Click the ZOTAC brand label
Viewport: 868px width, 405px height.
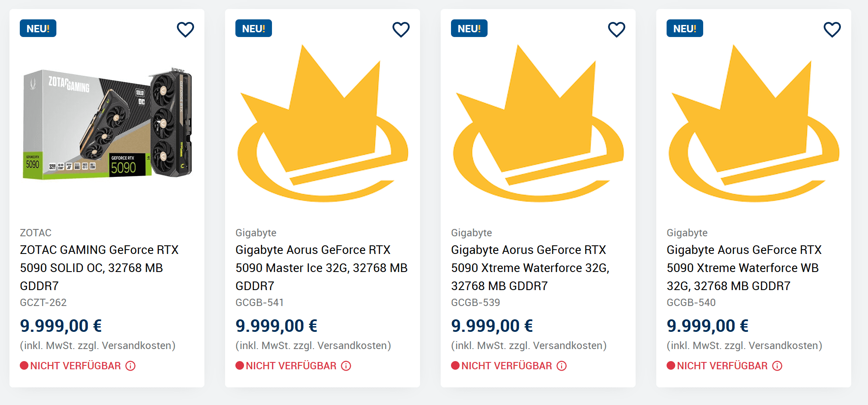[36, 233]
